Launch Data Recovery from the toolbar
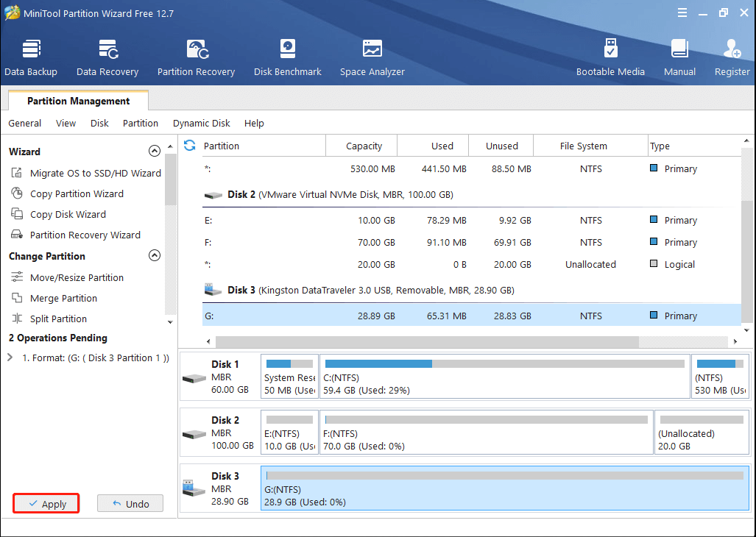This screenshot has width=756, height=537. pos(107,58)
